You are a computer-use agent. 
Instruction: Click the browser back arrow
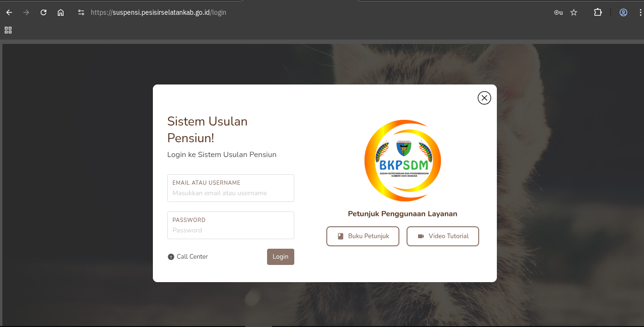click(9, 12)
